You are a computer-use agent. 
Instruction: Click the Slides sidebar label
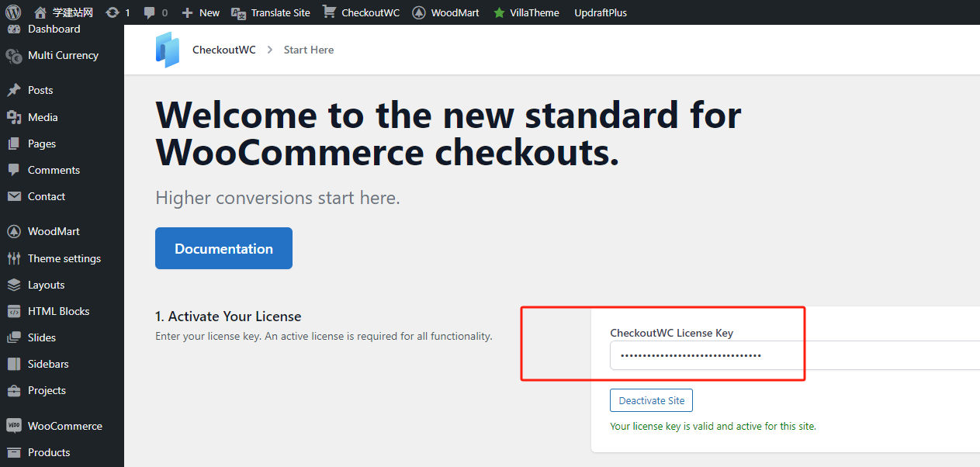click(x=42, y=337)
